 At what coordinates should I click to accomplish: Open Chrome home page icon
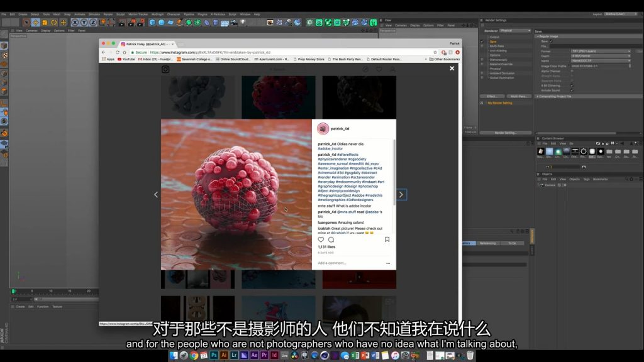tap(125, 53)
